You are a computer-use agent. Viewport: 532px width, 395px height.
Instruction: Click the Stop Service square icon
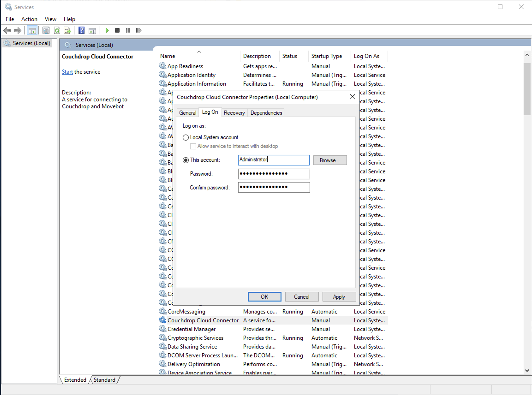pos(117,30)
